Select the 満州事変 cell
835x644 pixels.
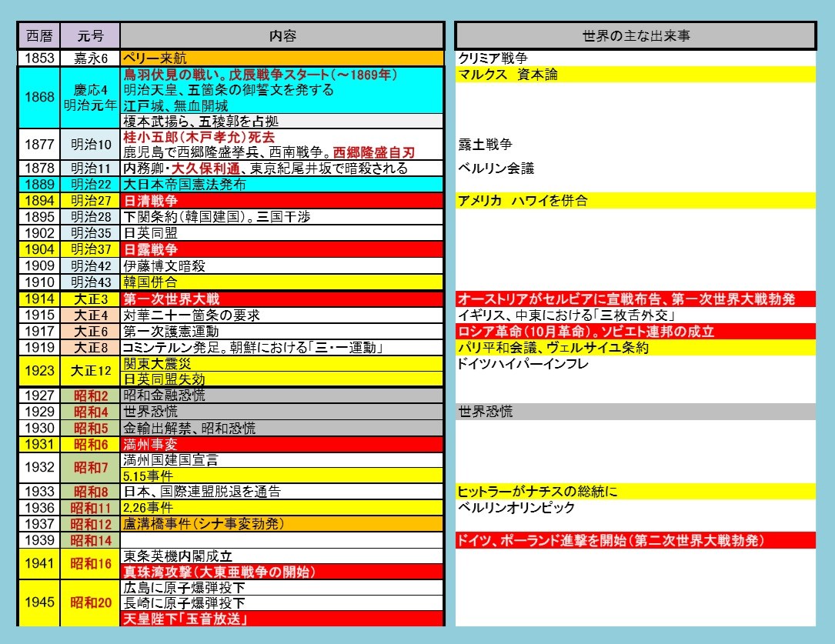click(282, 444)
